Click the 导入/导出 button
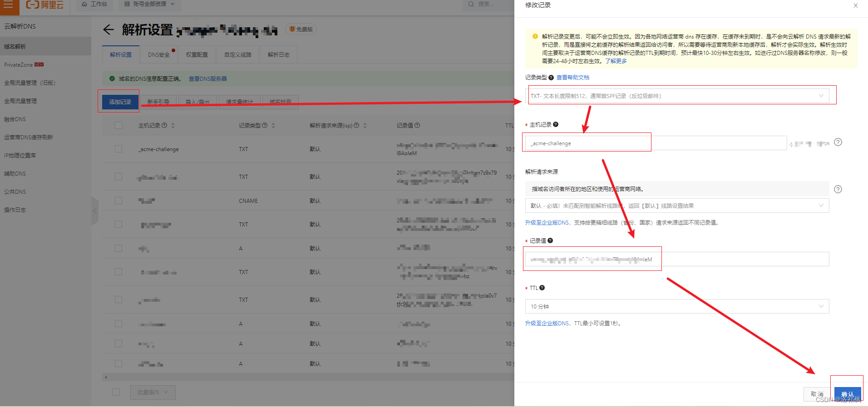This screenshot has height=407, width=868. tap(198, 102)
